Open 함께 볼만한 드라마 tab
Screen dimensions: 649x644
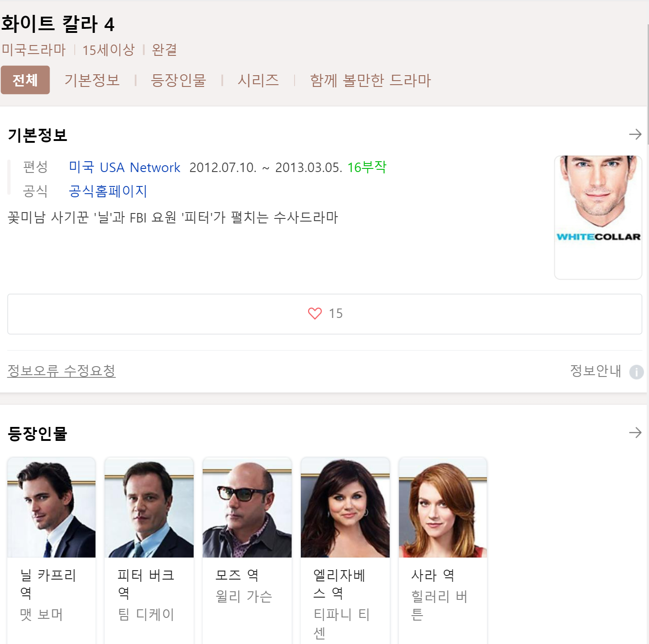(x=371, y=80)
